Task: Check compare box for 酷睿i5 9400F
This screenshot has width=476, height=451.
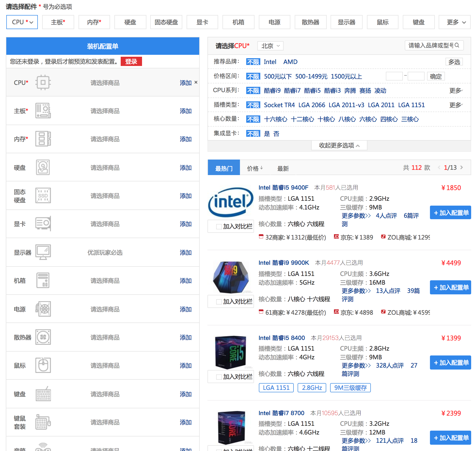Action: coord(219,226)
